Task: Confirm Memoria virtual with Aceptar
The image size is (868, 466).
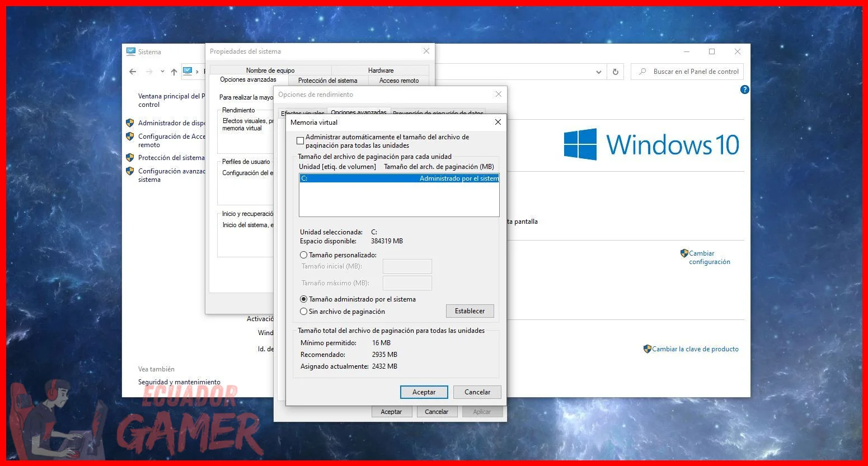Action: pos(424,392)
